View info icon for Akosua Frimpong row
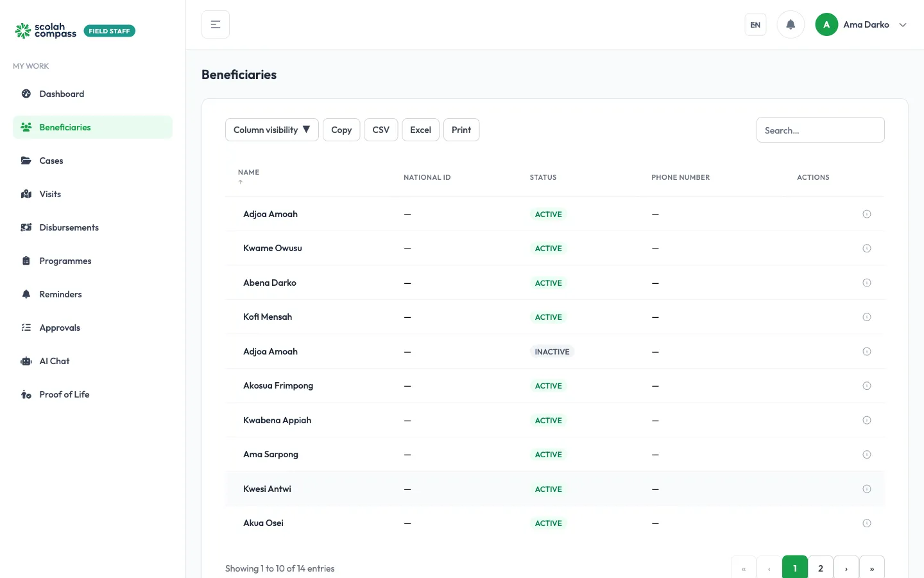The height and width of the screenshot is (578, 924). point(867,386)
